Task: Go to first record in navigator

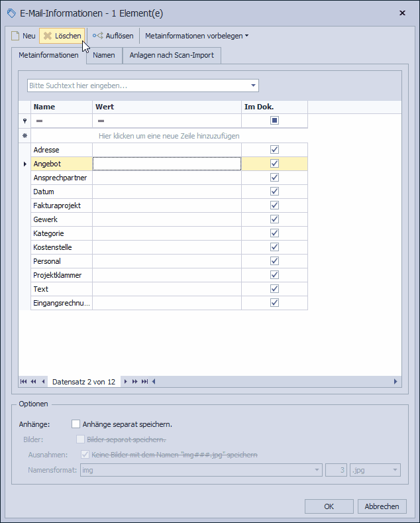Action: [24, 382]
